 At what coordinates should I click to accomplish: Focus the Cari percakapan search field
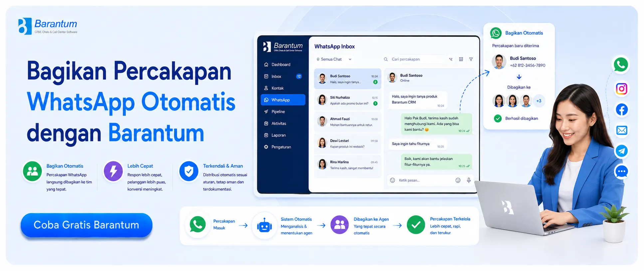pyautogui.click(x=414, y=59)
